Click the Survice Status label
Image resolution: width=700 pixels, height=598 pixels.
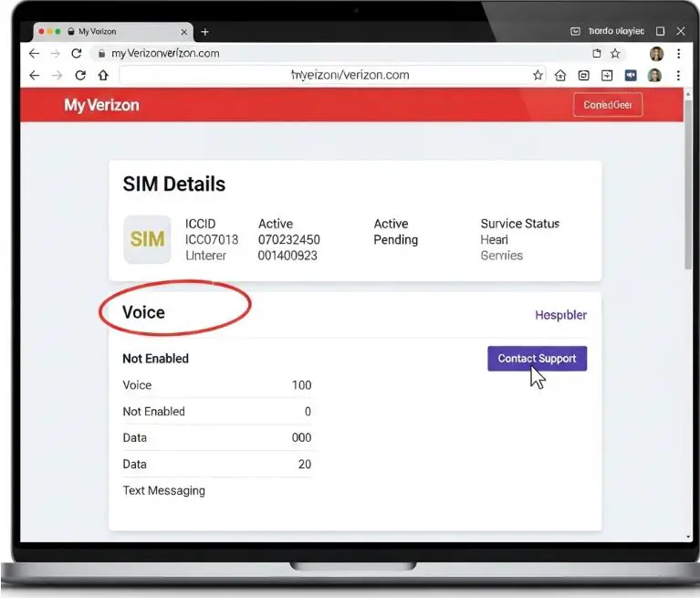[520, 224]
